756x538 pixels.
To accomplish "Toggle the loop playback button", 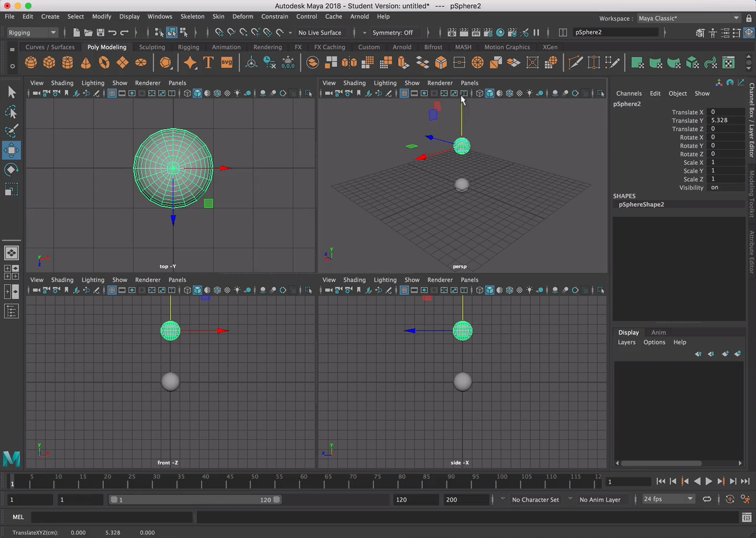I will 707,499.
